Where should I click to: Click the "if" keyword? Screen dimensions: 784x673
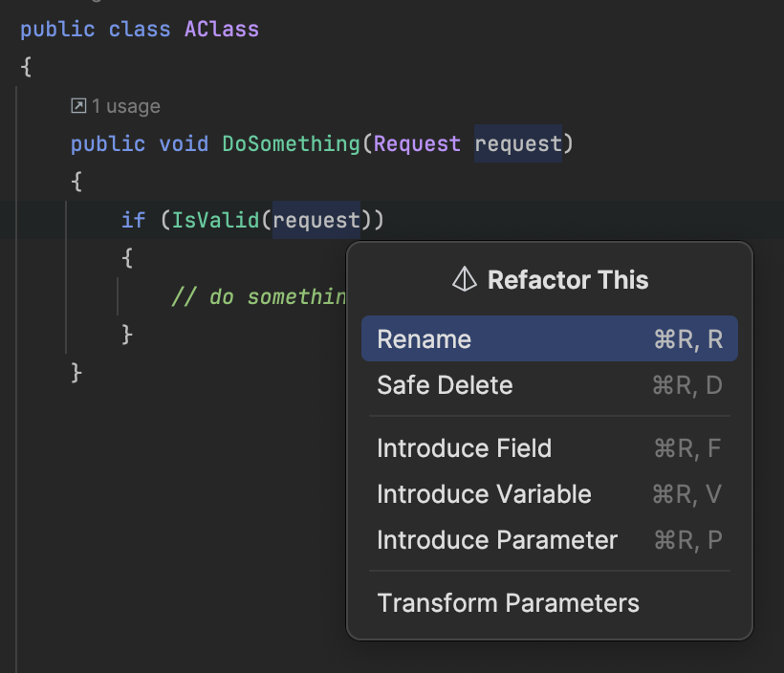pos(133,221)
